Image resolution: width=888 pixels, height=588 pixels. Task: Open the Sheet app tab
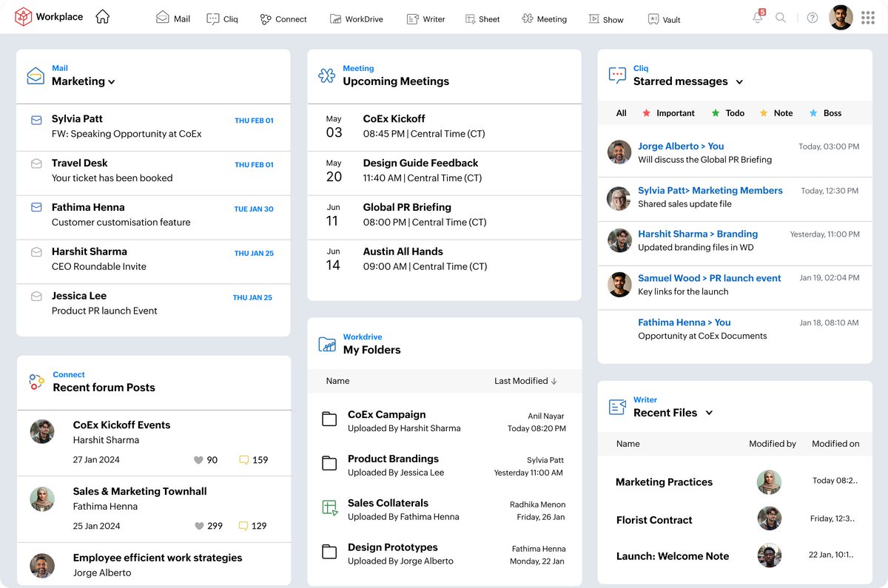[x=482, y=19]
